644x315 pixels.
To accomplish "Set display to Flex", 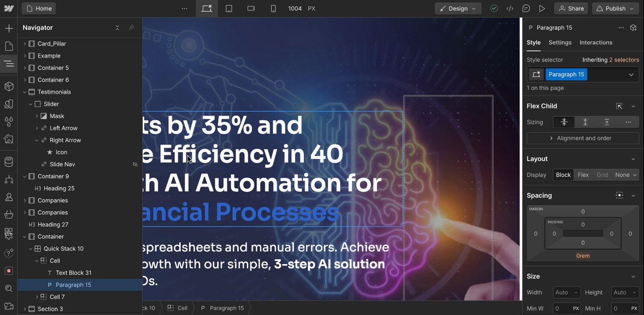I will pos(583,175).
